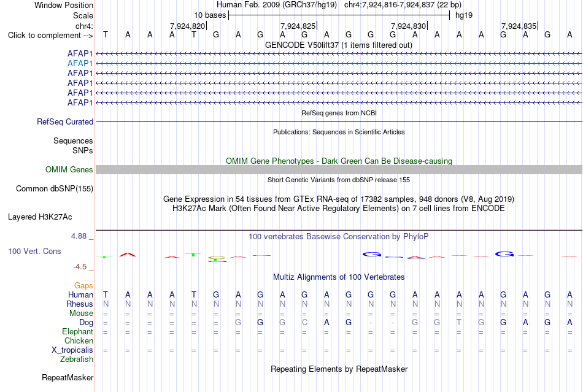Click the 7,924,830 position marker

tap(408, 26)
